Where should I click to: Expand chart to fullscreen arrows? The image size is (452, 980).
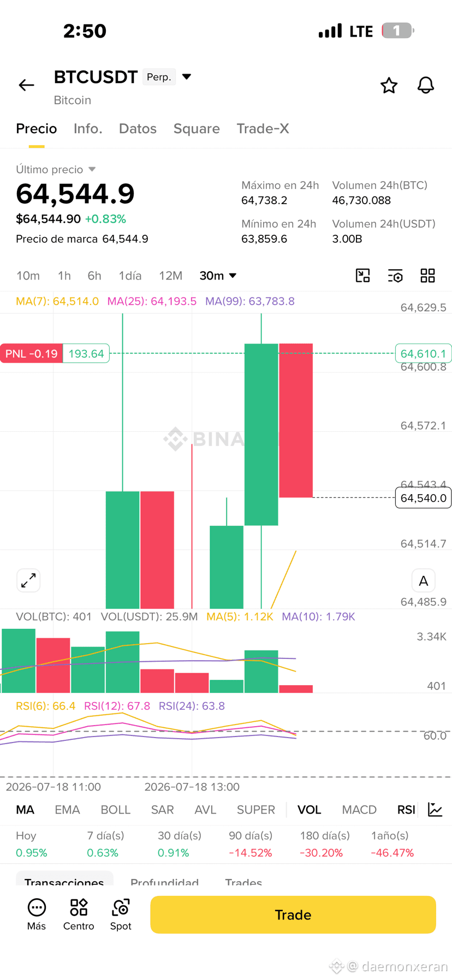[x=28, y=580]
